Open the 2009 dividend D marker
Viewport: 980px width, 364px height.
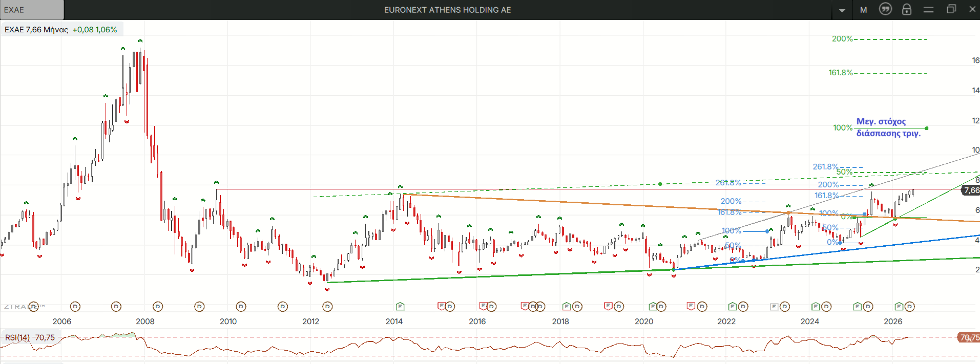[199, 307]
